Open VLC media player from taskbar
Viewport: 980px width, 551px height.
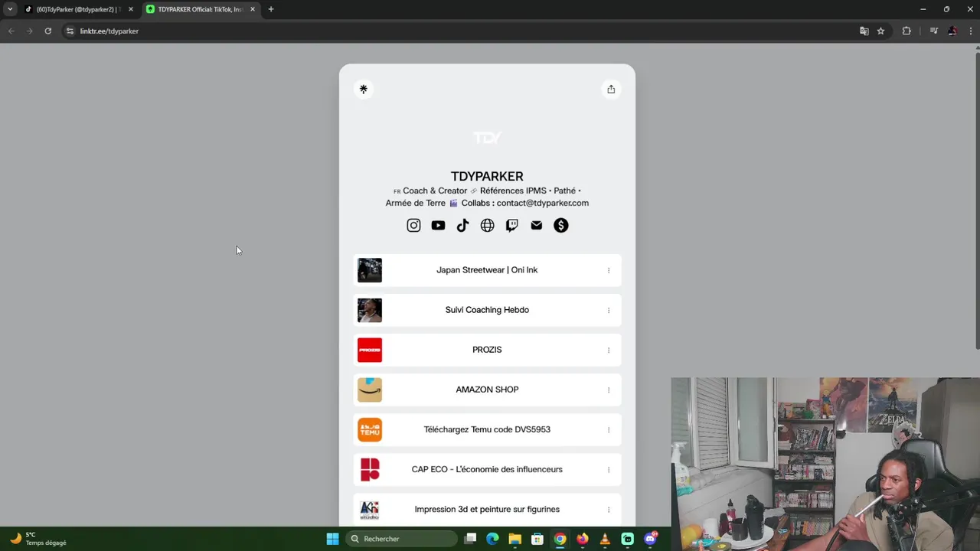point(605,539)
